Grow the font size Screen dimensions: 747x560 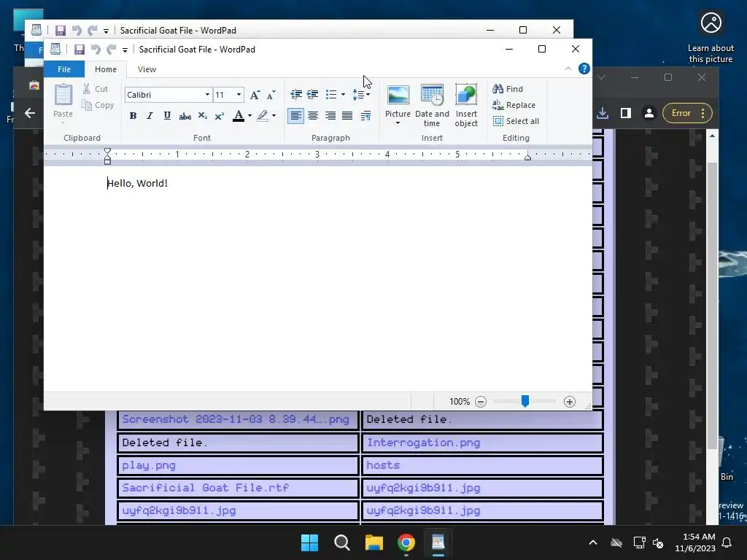click(x=255, y=95)
